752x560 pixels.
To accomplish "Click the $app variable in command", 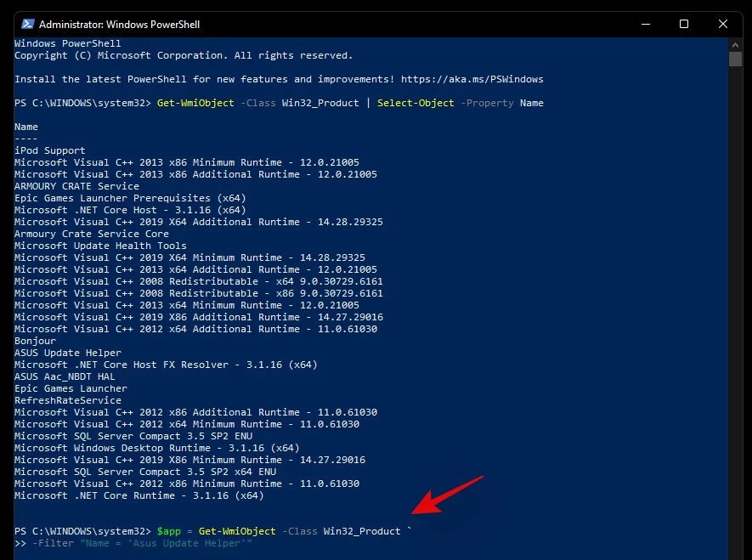I will click(x=169, y=531).
